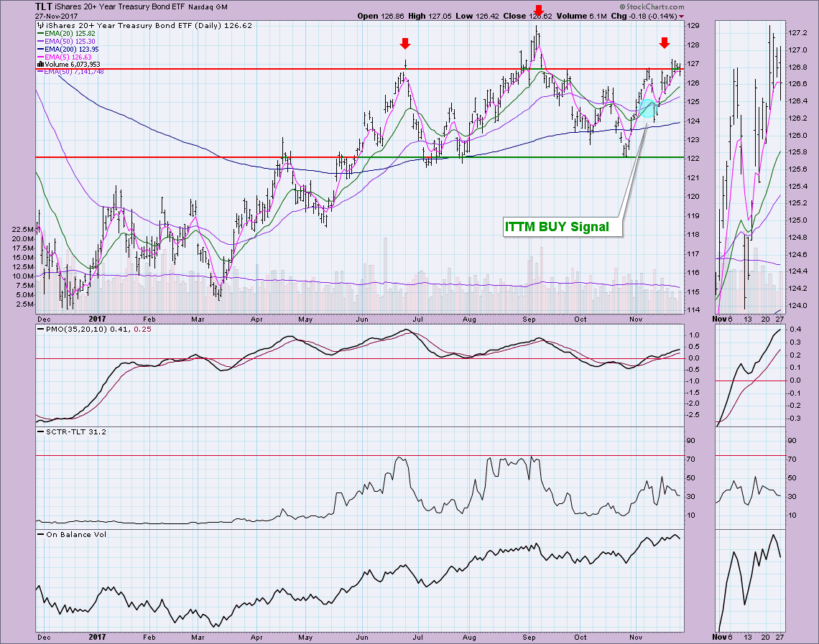This screenshot has width=819, height=644.
Task: Click the EMA(20) 125.82 legend entry
Action: 66,34
